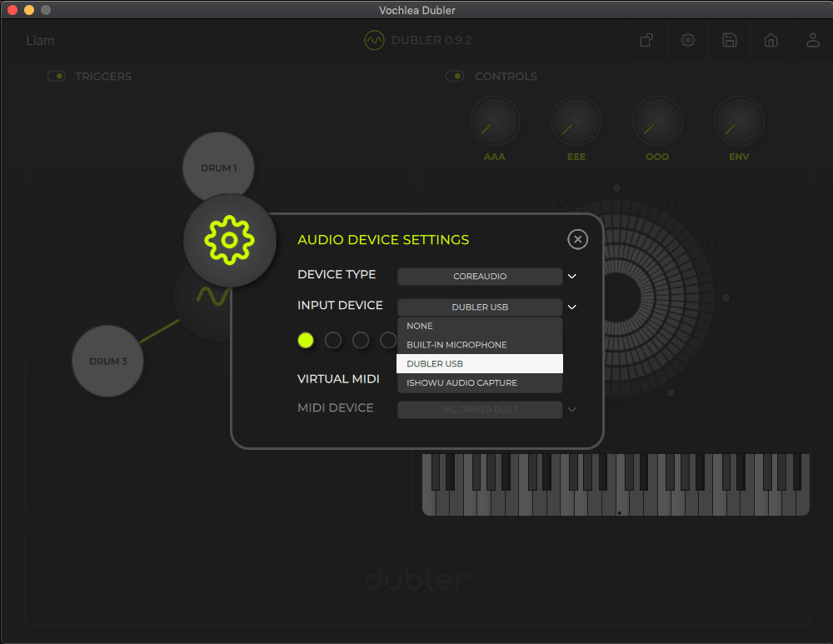Adjust the AAA control knob

(495, 122)
